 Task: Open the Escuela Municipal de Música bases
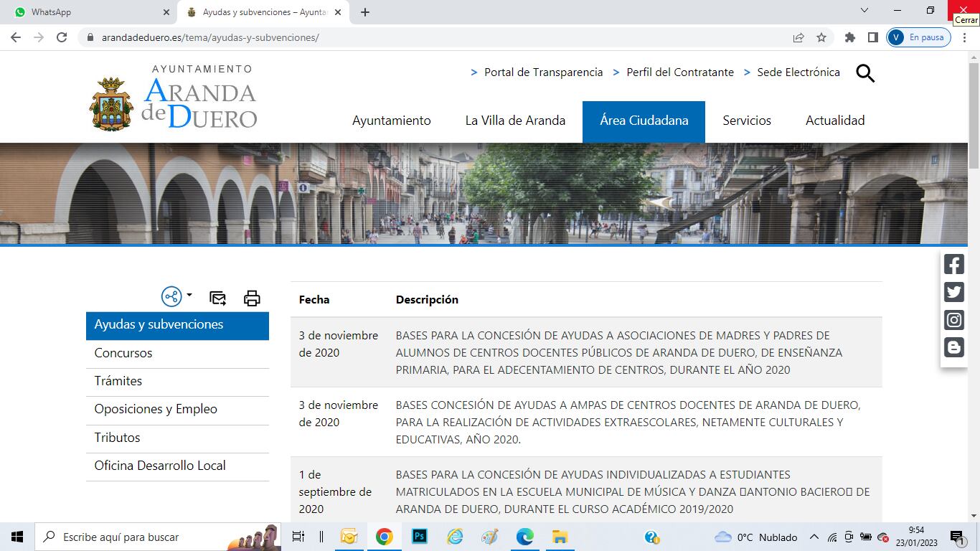(x=633, y=491)
